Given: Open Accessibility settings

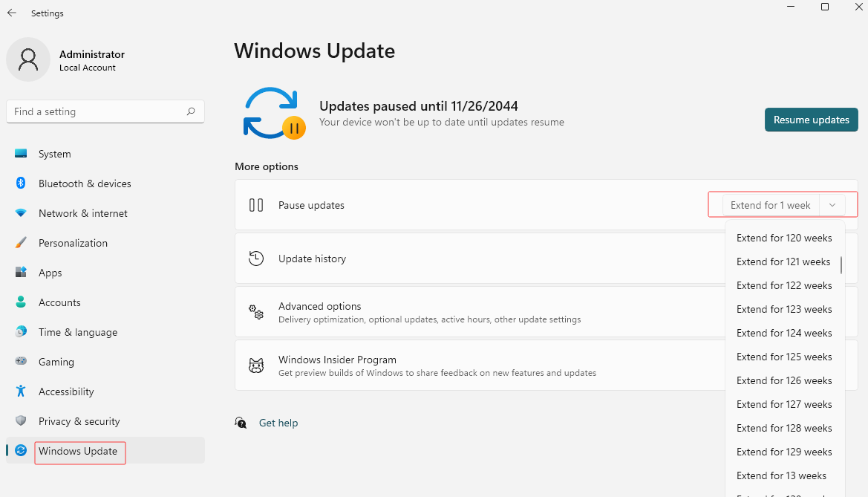Looking at the screenshot, I should 105,392.
